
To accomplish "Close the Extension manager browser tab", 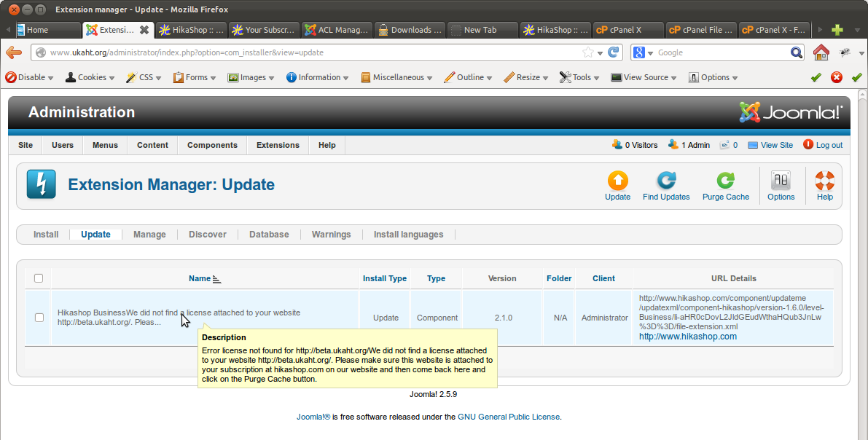I will (x=144, y=30).
